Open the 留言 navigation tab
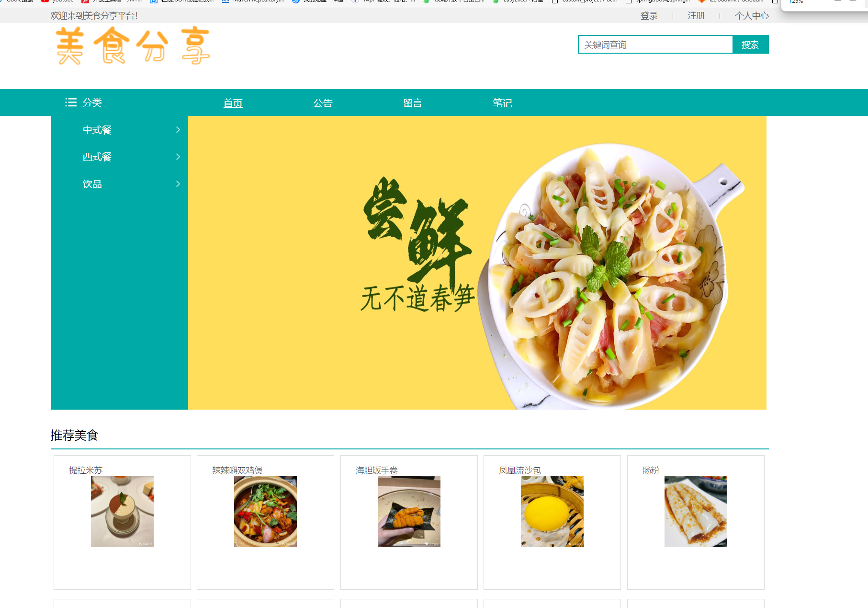Image resolution: width=868 pixels, height=608 pixels. (x=413, y=103)
